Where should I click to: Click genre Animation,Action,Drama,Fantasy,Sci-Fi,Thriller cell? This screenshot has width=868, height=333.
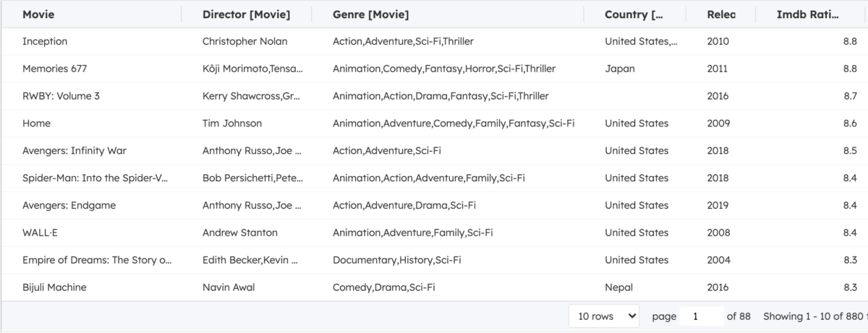point(441,96)
